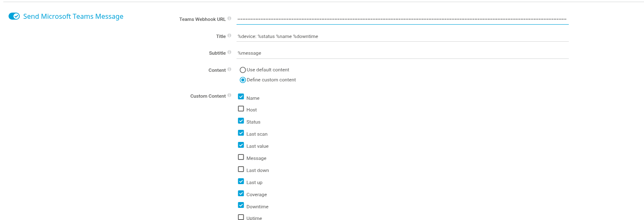
Task: Focus the Teams Webhook URL input field
Action: pos(402,19)
